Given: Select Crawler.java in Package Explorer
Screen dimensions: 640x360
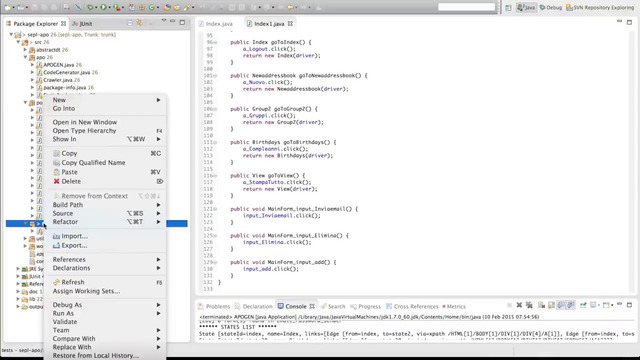Looking at the screenshot, I should (58, 80).
